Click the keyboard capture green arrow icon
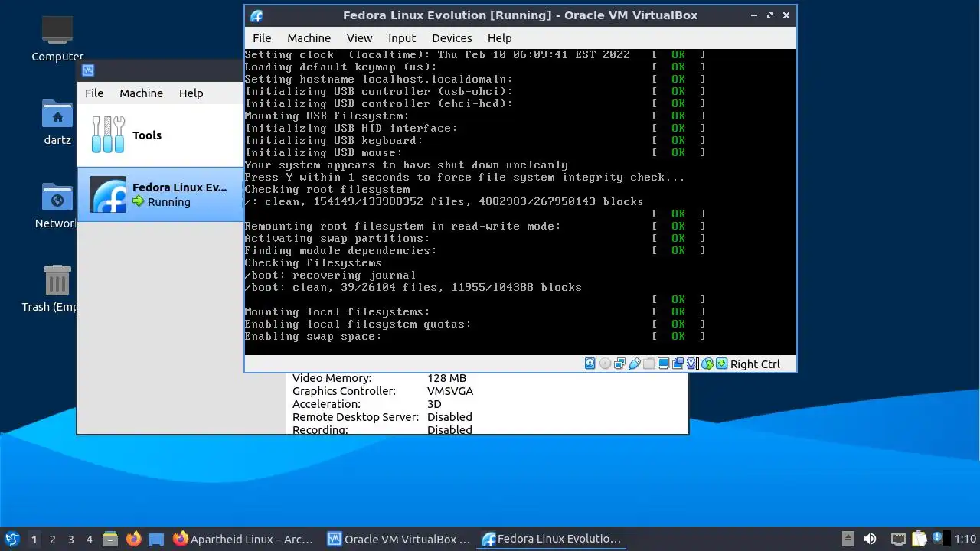The image size is (980, 551). click(721, 364)
